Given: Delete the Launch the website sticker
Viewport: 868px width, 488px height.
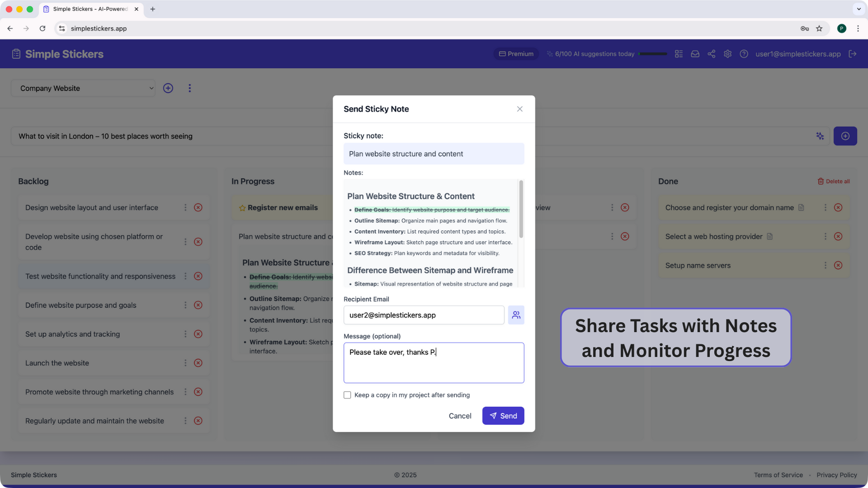Looking at the screenshot, I should point(198,363).
